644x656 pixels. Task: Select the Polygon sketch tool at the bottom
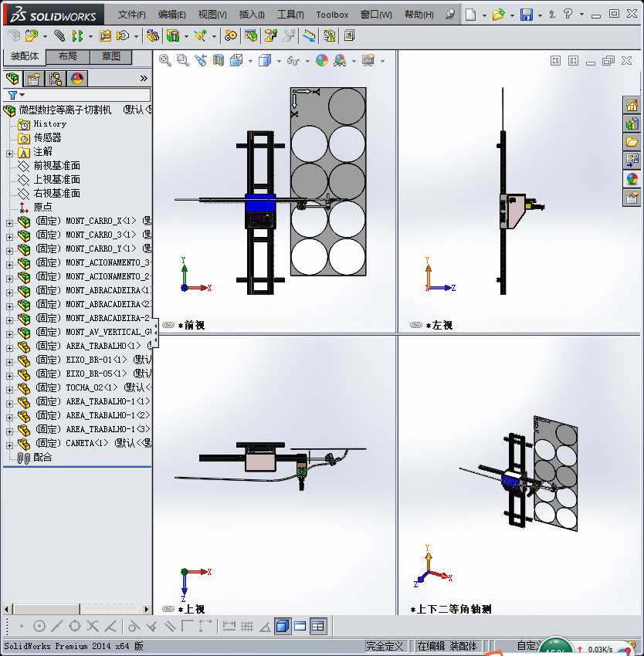(74, 626)
